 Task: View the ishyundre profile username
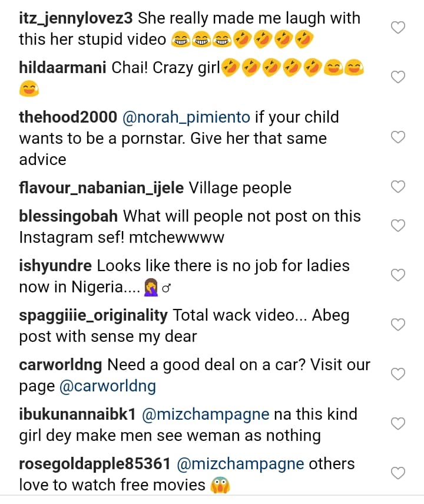(x=55, y=266)
